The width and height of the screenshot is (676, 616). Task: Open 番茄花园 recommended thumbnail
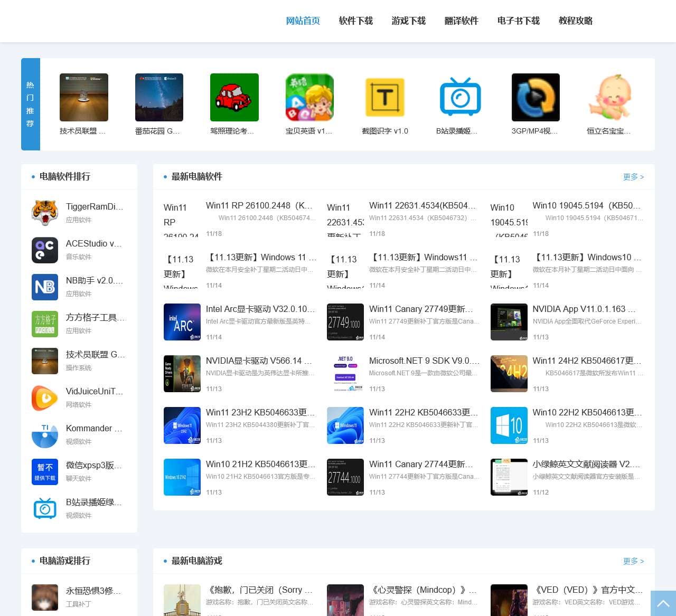point(159,97)
